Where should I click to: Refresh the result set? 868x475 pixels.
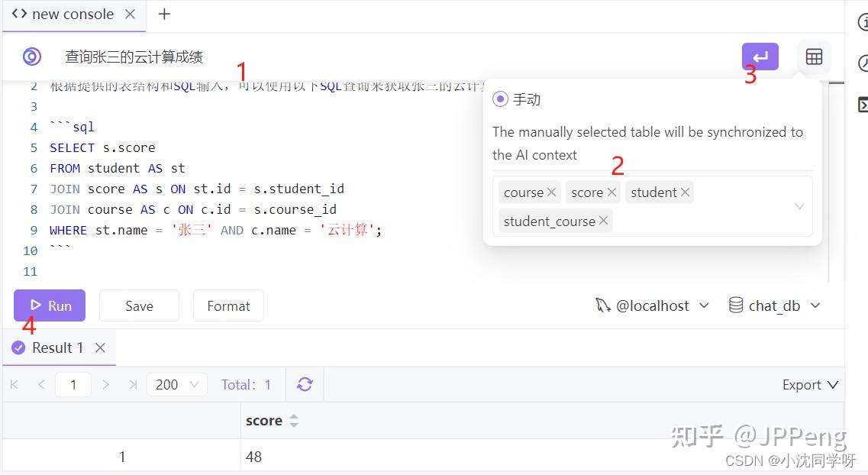pyautogui.click(x=305, y=384)
